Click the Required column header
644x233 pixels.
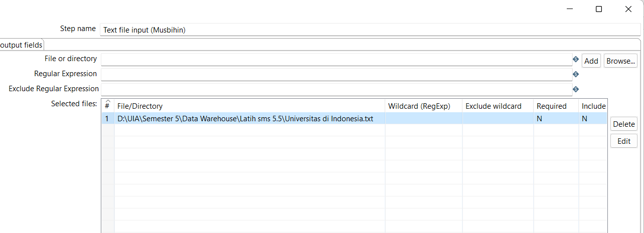[x=556, y=106]
